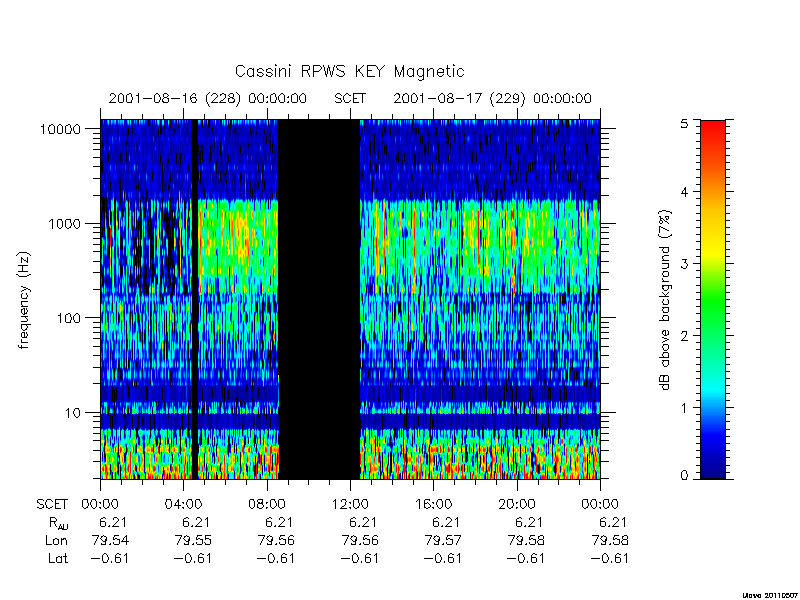The width and height of the screenshot is (800, 600).
Task: Select the 20:00 time tick label
Action: click(516, 505)
